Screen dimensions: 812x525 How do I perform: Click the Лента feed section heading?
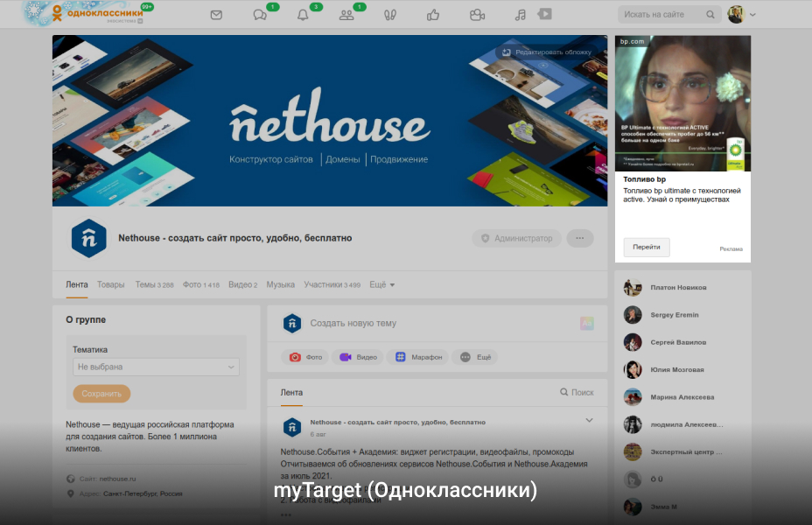click(x=291, y=393)
